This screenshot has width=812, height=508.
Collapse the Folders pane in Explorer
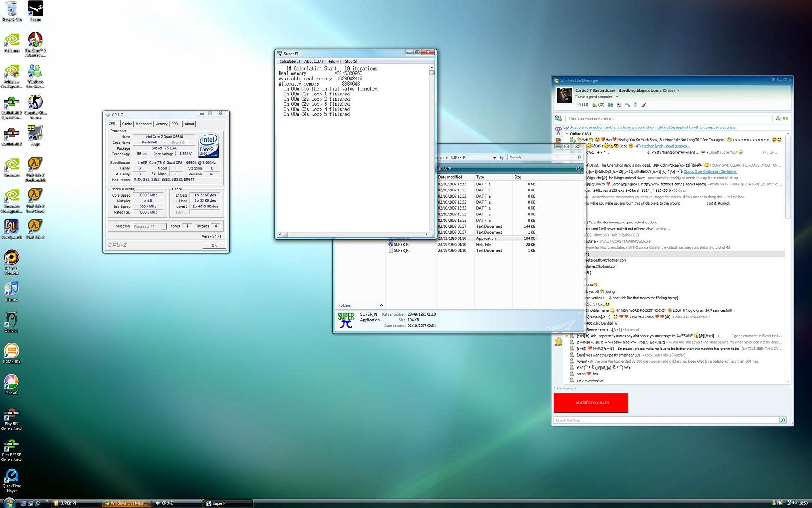pyautogui.click(x=381, y=305)
